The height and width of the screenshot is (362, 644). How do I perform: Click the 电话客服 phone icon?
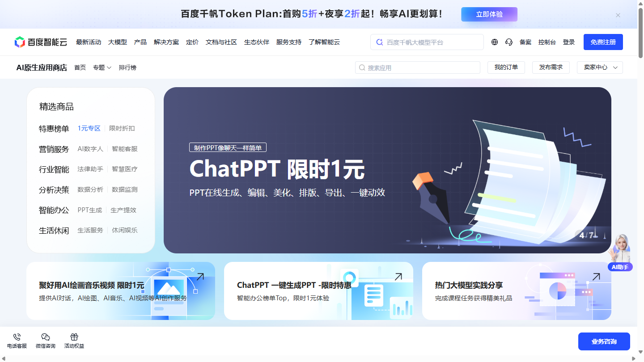(x=17, y=337)
